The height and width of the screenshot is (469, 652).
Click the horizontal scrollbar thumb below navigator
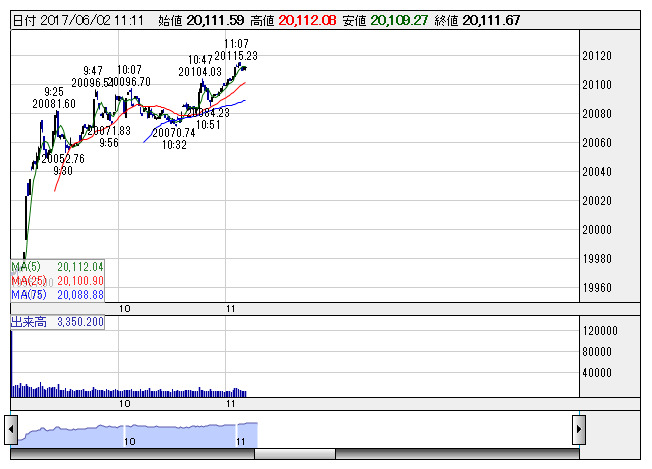tap(284, 454)
